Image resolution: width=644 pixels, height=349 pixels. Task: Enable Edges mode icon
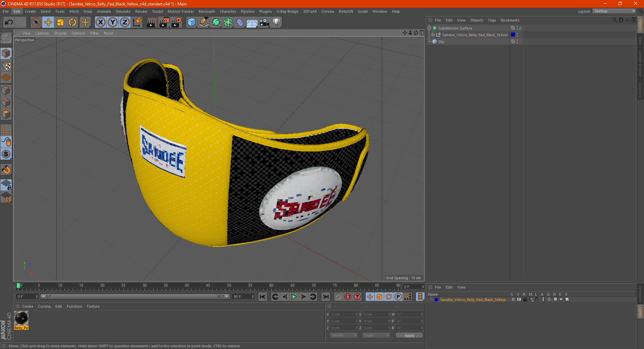point(6,102)
